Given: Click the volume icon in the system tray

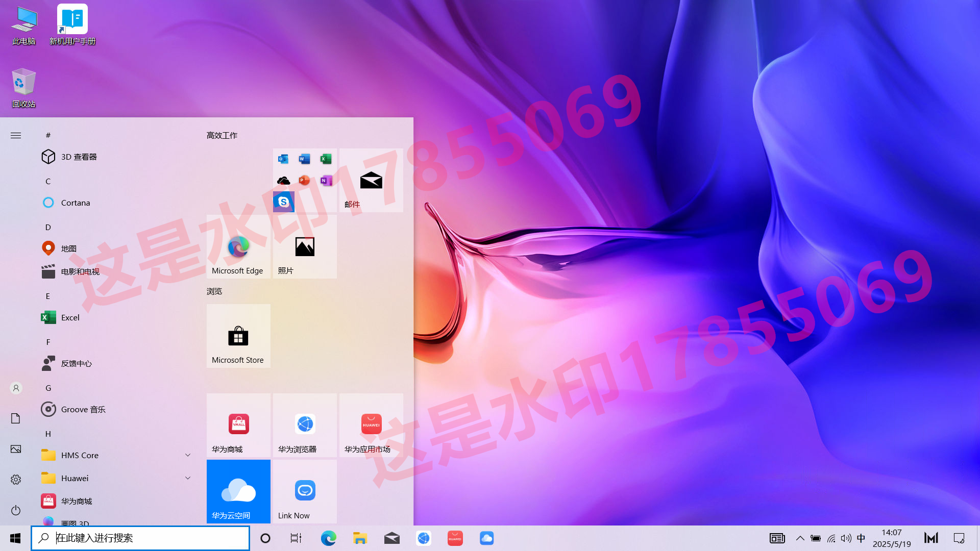Looking at the screenshot, I should (846, 538).
